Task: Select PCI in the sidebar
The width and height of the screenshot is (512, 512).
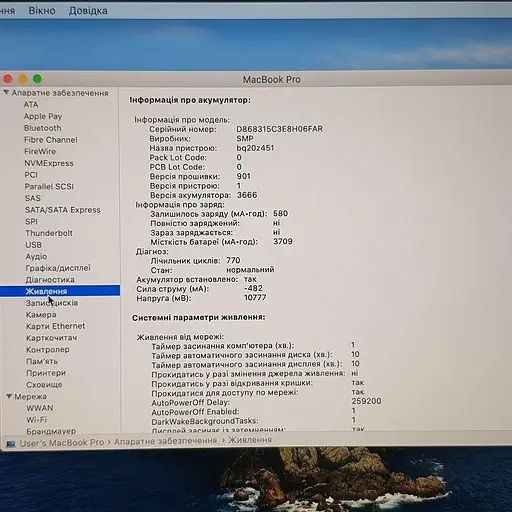Action: click(31, 175)
